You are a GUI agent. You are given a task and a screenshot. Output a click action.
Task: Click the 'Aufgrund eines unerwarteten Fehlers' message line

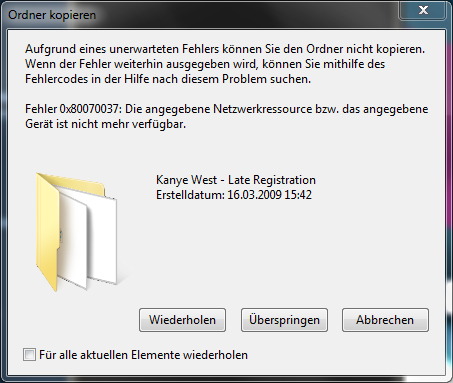pyautogui.click(x=225, y=49)
